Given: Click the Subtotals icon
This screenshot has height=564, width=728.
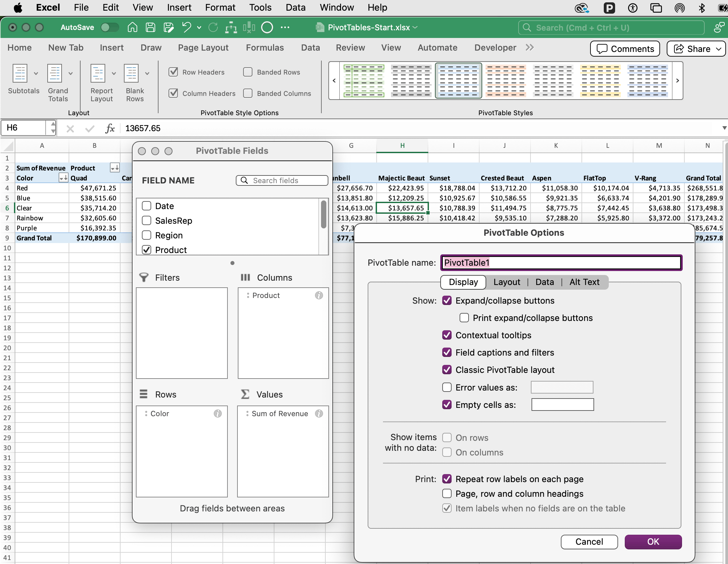Looking at the screenshot, I should [x=20, y=73].
